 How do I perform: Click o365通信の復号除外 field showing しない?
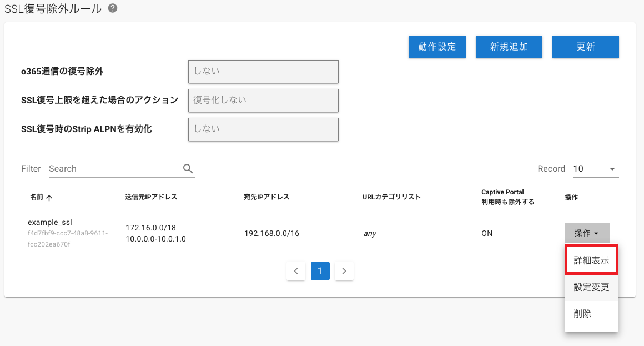point(263,72)
